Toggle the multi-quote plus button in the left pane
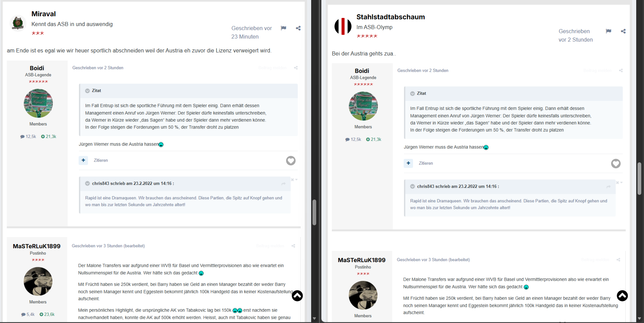Viewport: 644px width, 323px height. pyautogui.click(x=83, y=160)
